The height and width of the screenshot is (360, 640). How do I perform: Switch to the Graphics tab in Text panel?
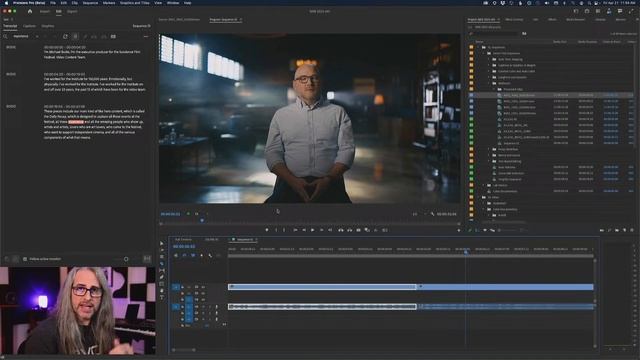pyautogui.click(x=48, y=26)
